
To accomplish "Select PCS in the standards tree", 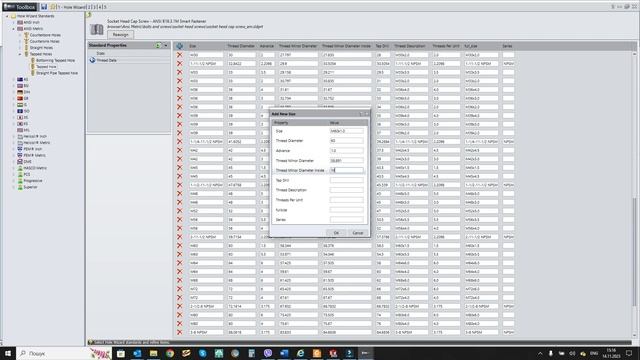I will pyautogui.click(x=27, y=174).
